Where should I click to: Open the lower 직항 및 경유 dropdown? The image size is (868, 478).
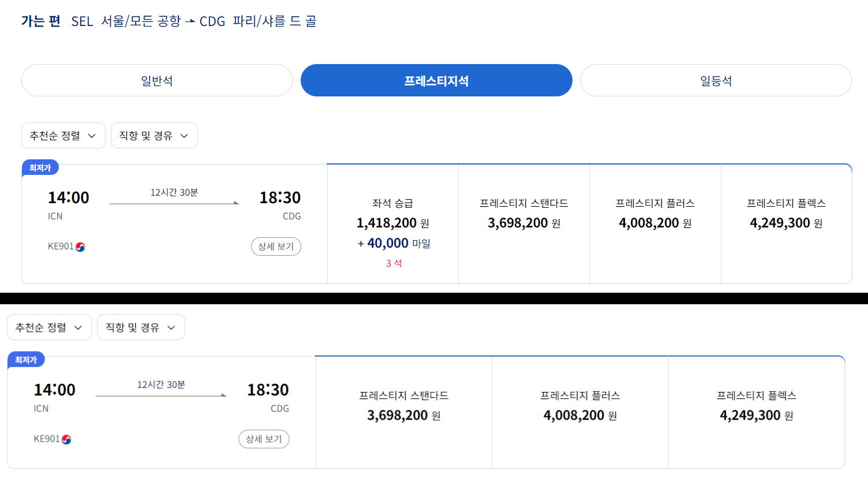pyautogui.click(x=141, y=327)
